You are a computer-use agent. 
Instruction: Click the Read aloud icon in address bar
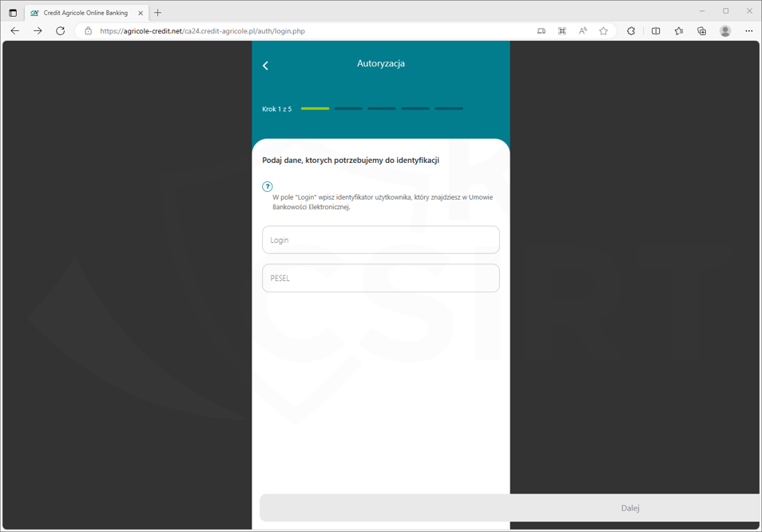coord(583,31)
